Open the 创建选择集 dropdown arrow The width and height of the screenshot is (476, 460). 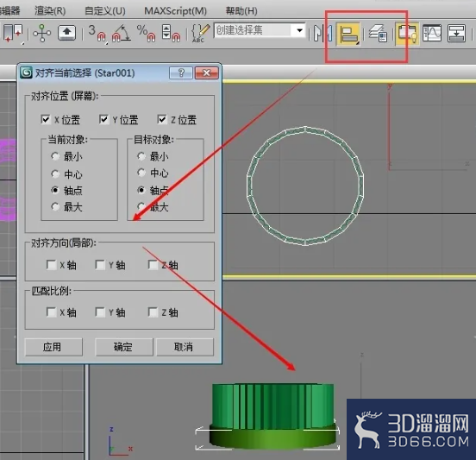click(x=299, y=30)
